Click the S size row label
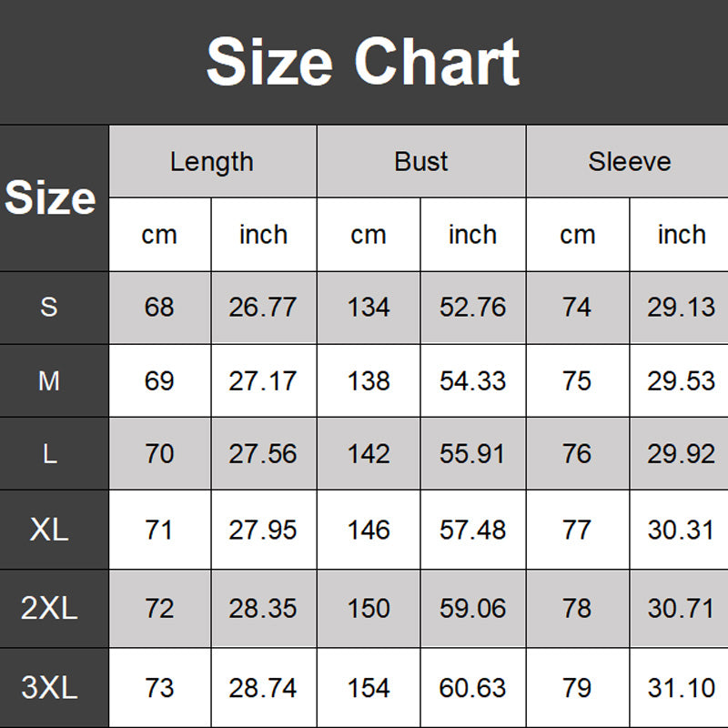This screenshot has height=728, width=728. pyautogui.click(x=49, y=307)
